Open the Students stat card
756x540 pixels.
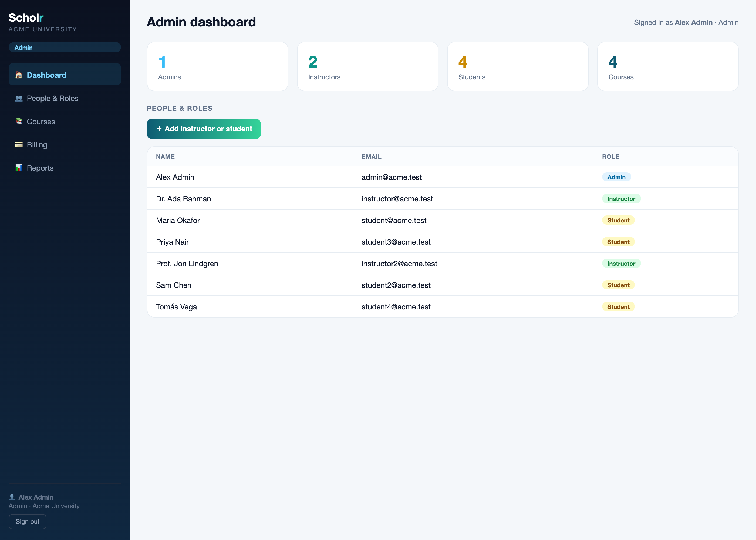coord(518,66)
